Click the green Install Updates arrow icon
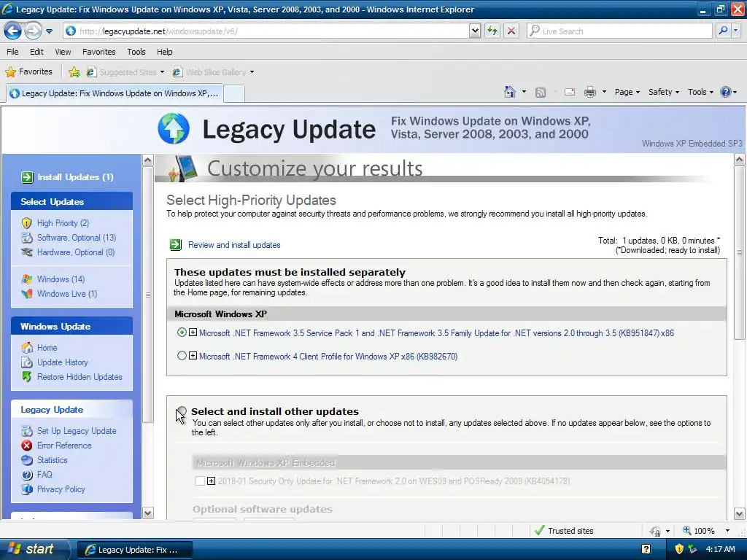 [27, 177]
